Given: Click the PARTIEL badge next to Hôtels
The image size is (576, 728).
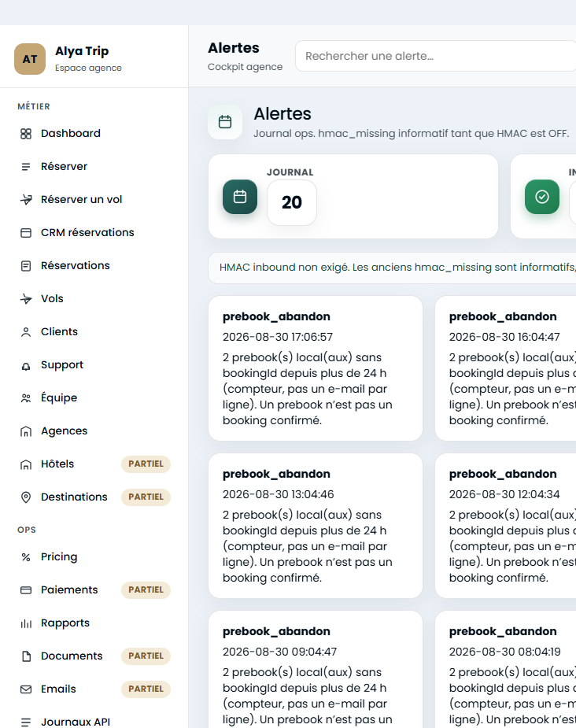Looking at the screenshot, I should tap(146, 464).
